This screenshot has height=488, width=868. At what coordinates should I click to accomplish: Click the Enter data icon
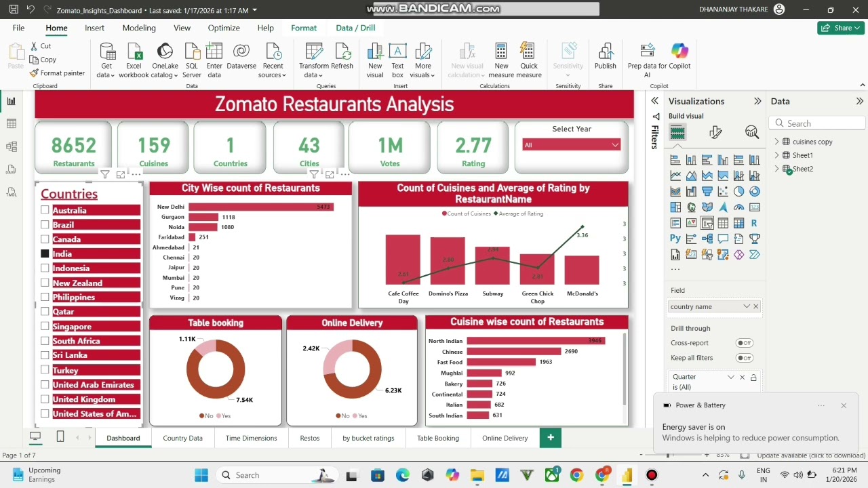(214, 52)
